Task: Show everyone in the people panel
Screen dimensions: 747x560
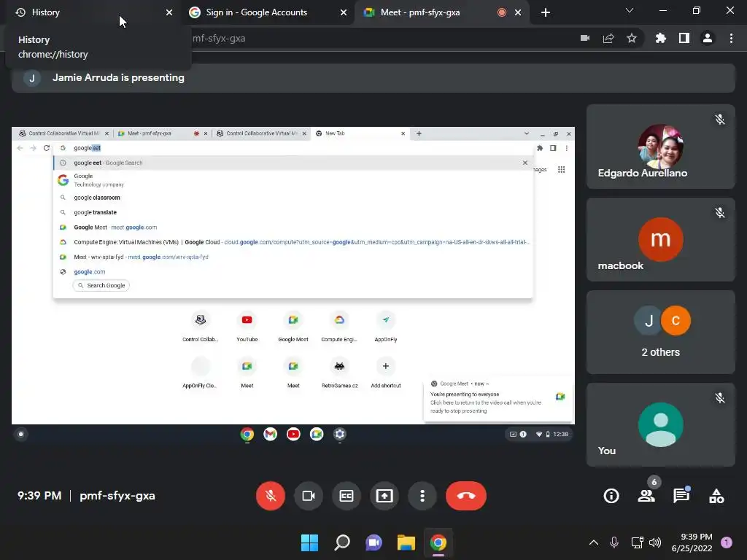Action: [x=646, y=496]
